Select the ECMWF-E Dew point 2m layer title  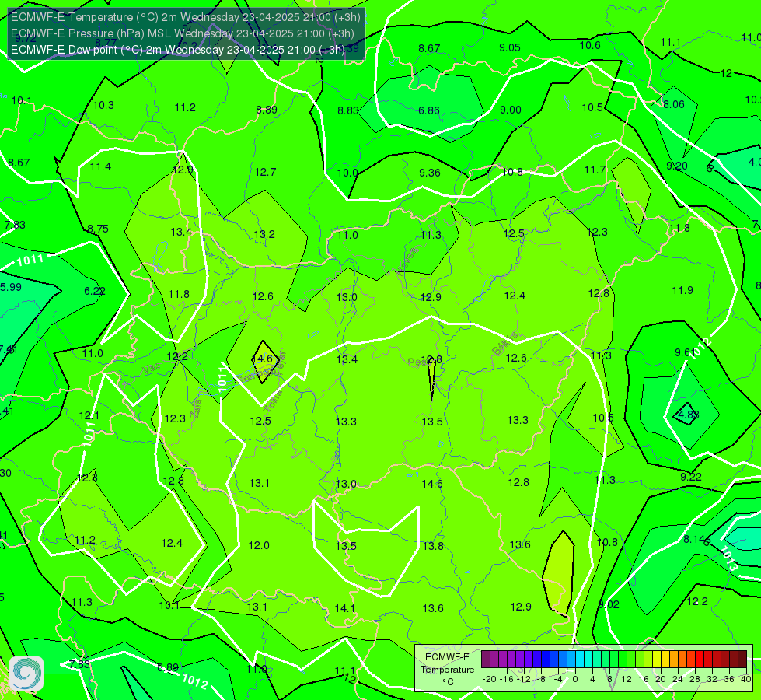point(178,50)
